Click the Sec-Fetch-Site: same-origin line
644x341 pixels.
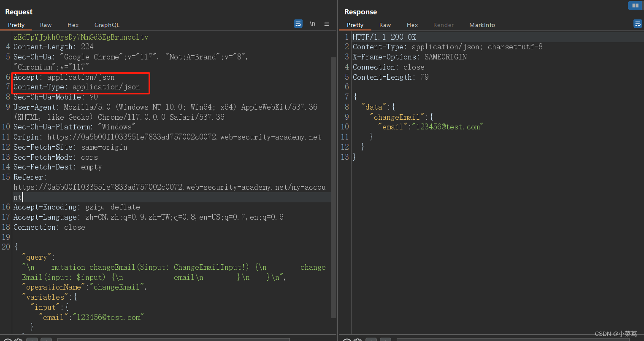tap(70, 147)
